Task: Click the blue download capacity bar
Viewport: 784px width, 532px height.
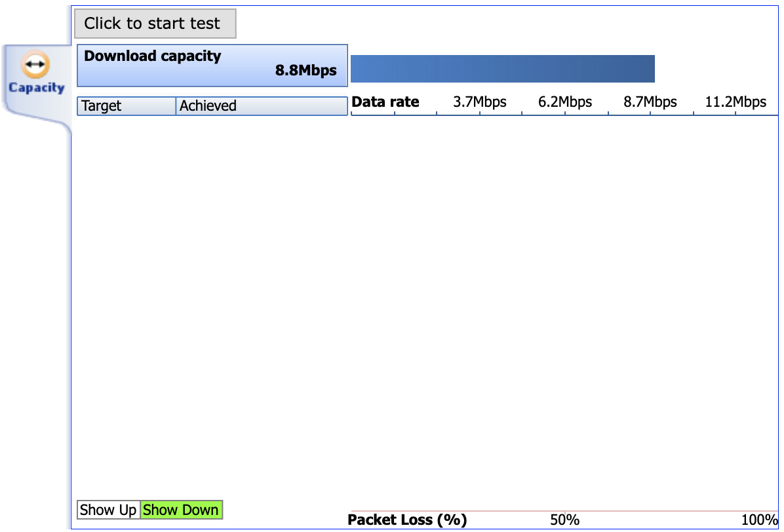Action: click(x=503, y=69)
